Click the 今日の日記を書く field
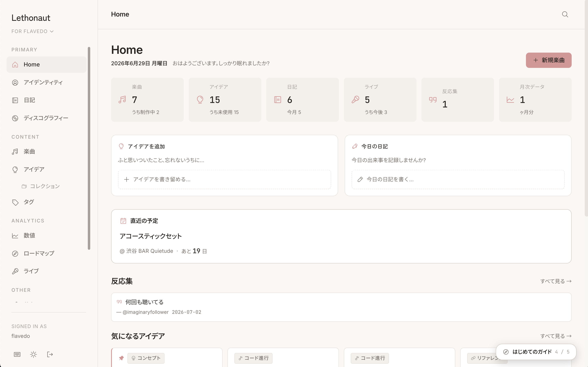 [458, 179]
